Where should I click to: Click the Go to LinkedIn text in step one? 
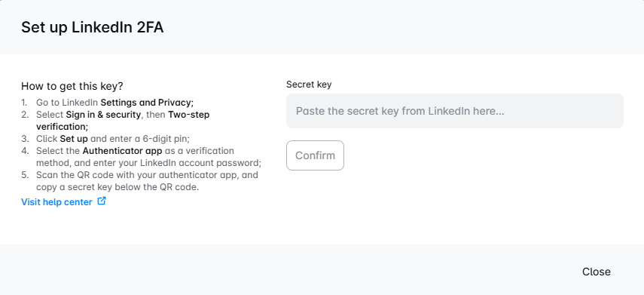tap(67, 103)
